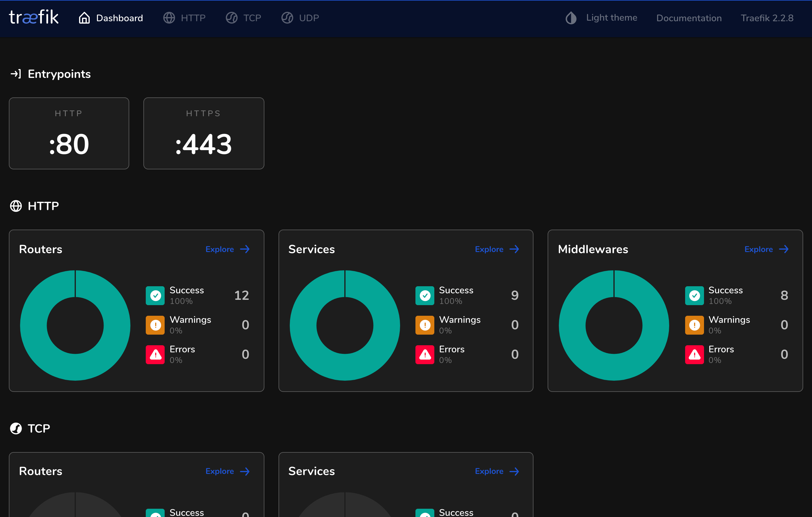Click the Entrypoints heading text

(59, 74)
